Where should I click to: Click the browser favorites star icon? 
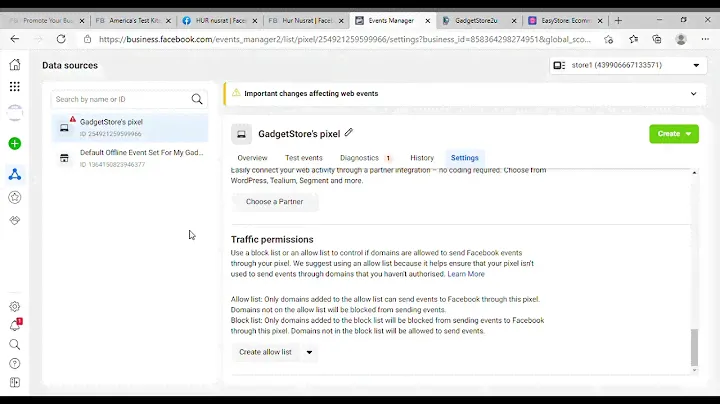click(x=633, y=39)
